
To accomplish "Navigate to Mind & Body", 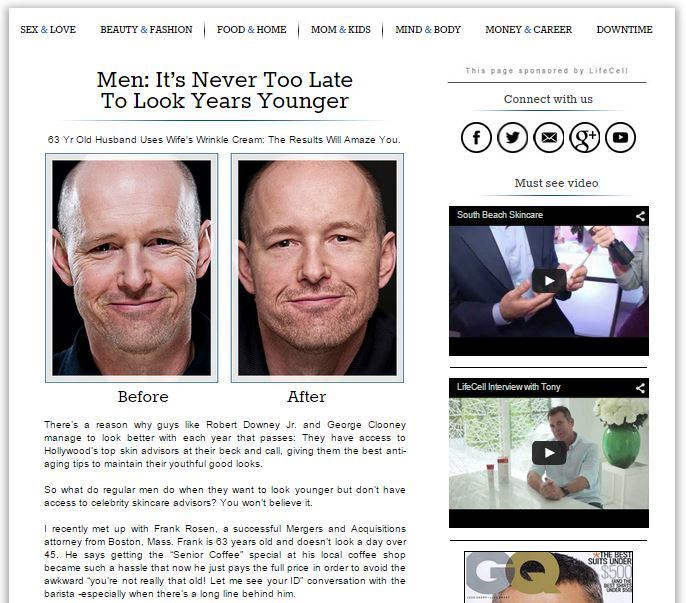I will [428, 30].
